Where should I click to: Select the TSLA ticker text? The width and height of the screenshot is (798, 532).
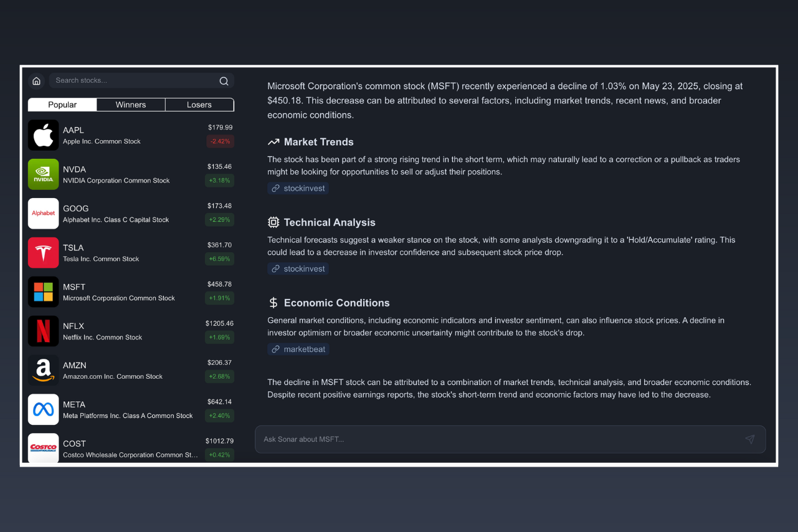74,248
